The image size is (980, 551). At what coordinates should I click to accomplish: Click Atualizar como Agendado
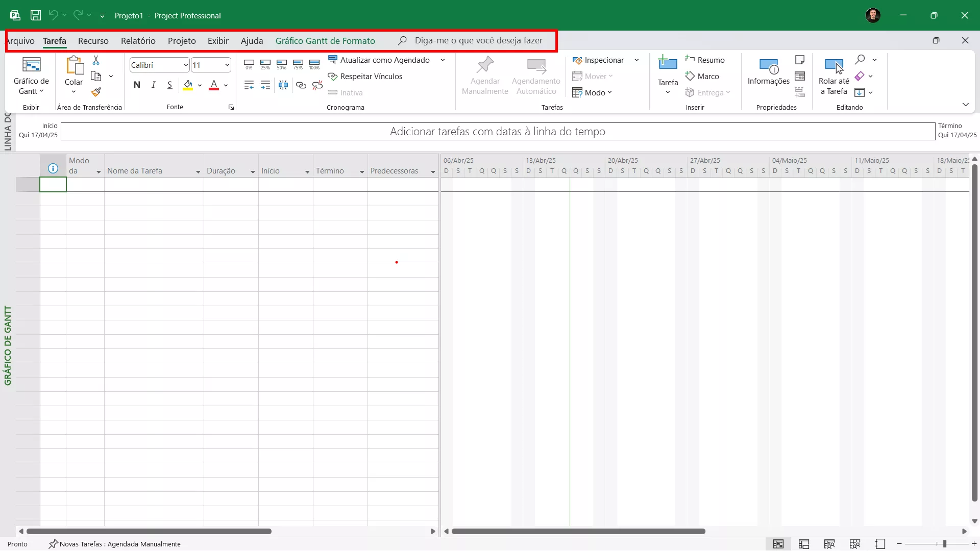pos(380,60)
